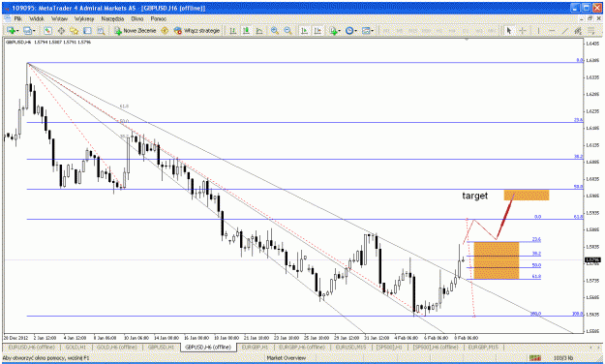605x364 pixels.
Task: Switch to EURGBP,M15 chart tab
Action: (483, 348)
